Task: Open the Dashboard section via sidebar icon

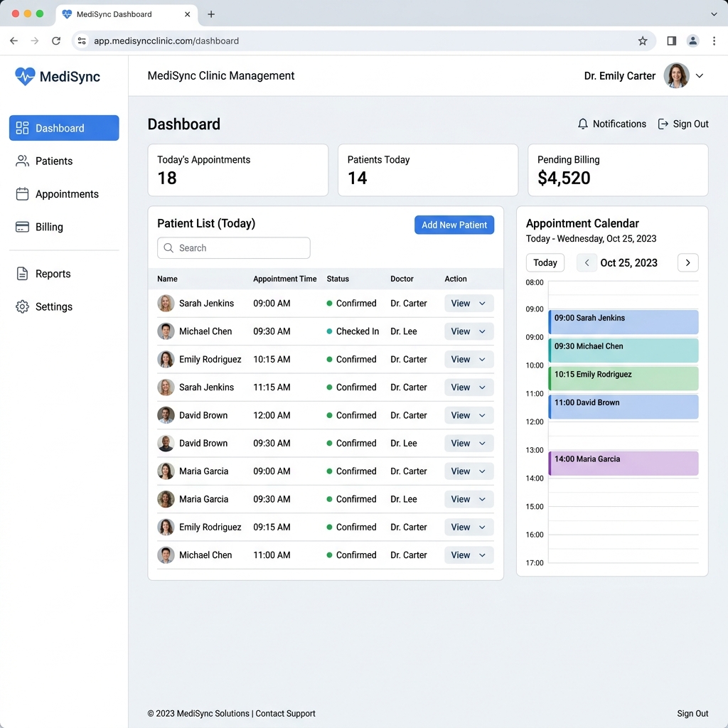Action: pyautogui.click(x=22, y=128)
